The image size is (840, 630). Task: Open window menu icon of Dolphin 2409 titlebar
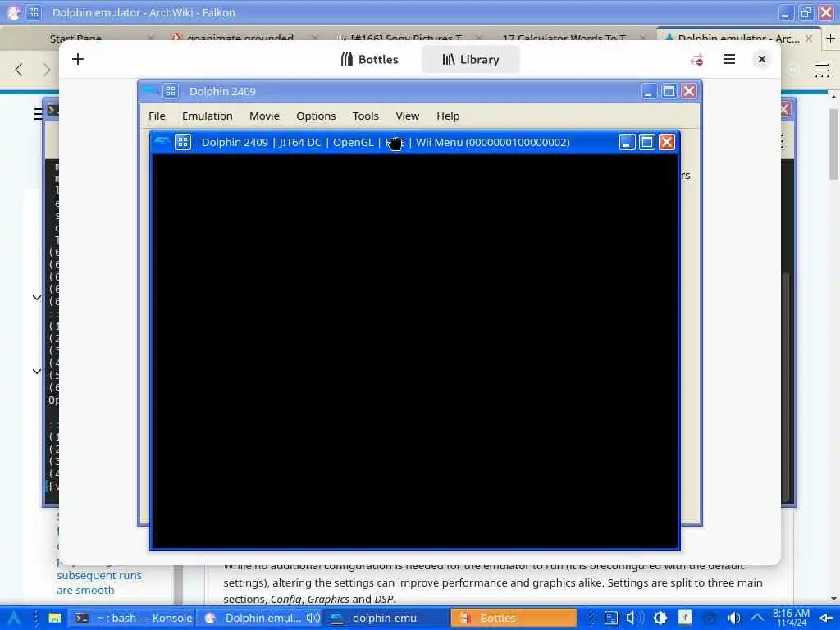(x=171, y=91)
